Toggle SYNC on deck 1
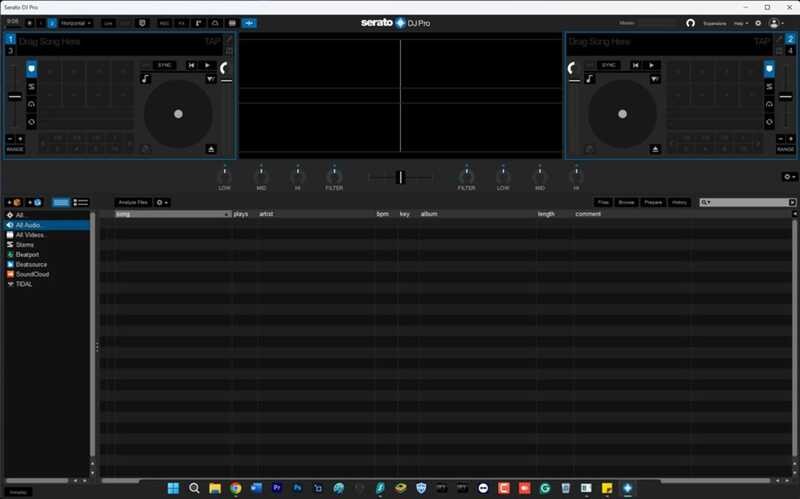Viewport: 800px width, 499px height. 164,65
